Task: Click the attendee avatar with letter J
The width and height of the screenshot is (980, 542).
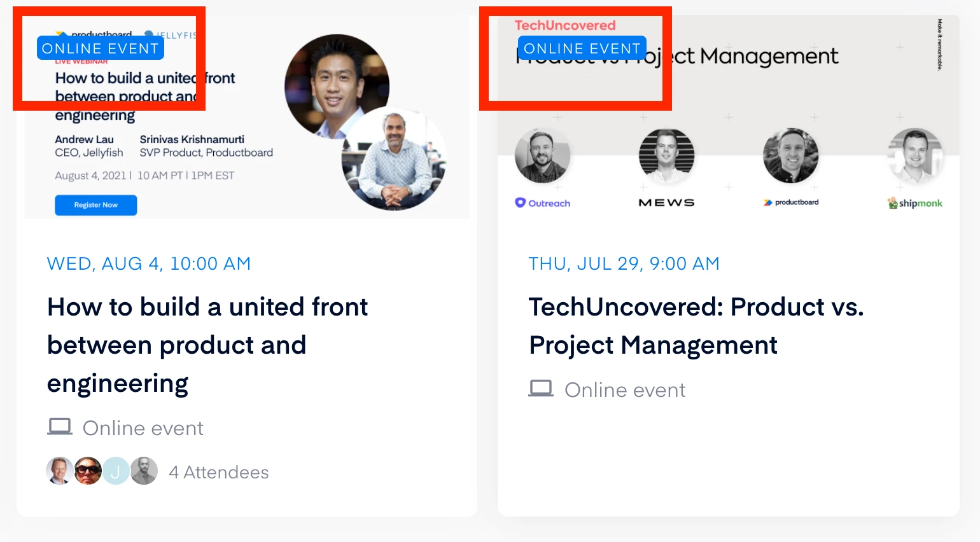Action: point(116,471)
